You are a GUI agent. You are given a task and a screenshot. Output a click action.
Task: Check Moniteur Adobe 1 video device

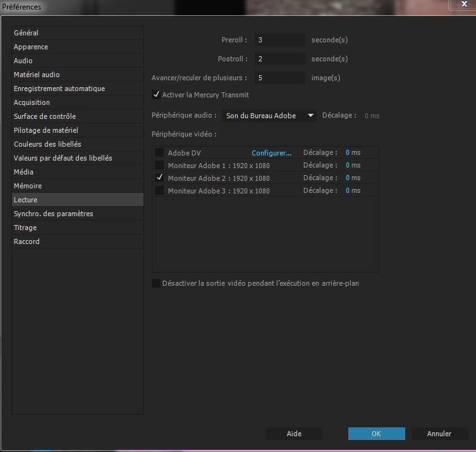tap(159, 166)
